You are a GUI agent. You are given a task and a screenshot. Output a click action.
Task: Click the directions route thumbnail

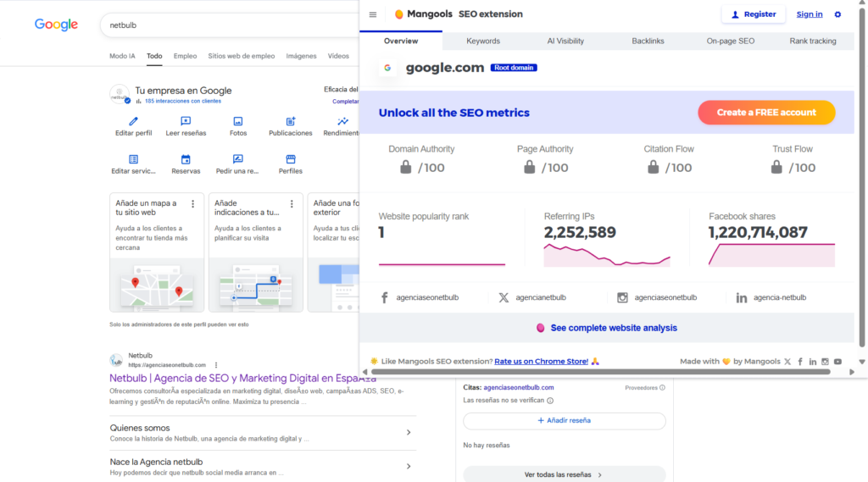[x=256, y=285]
